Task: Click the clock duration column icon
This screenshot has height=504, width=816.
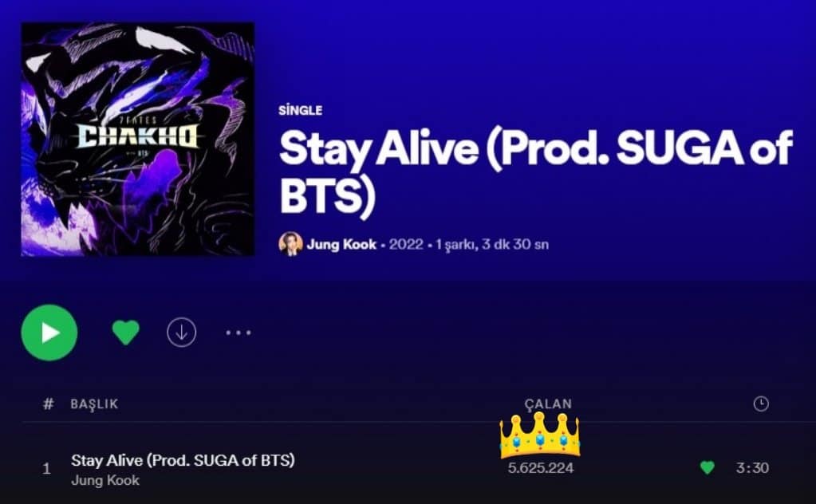Action: [761, 404]
